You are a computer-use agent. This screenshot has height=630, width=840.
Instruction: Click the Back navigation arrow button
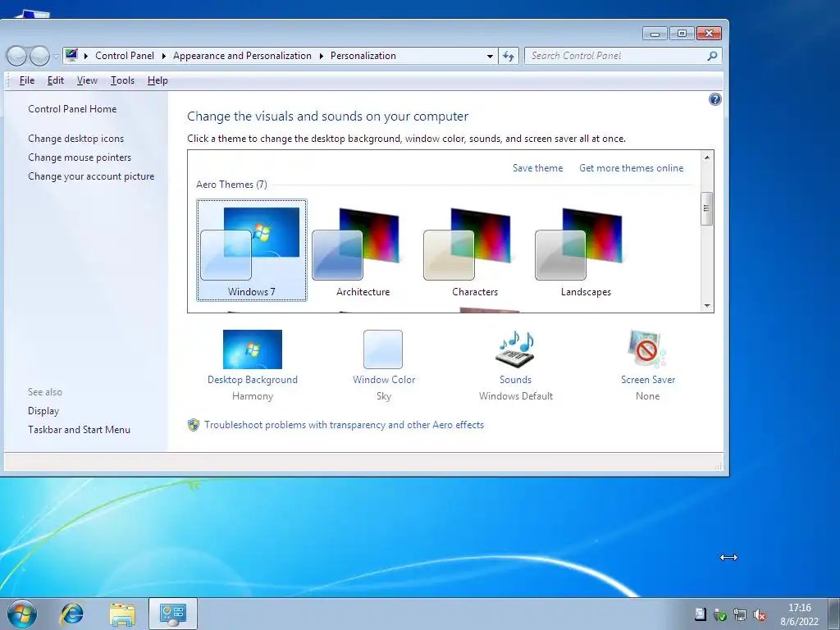pos(16,55)
